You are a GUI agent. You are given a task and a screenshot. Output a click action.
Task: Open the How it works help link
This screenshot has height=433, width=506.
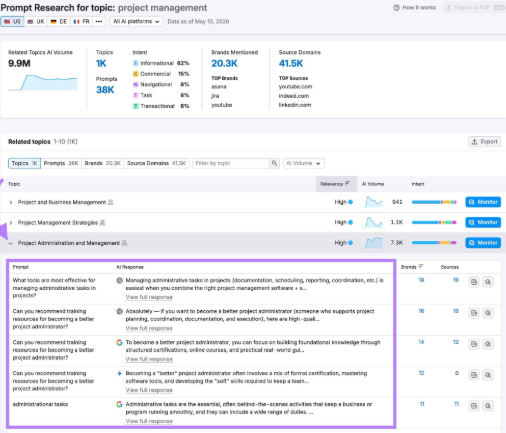(415, 7)
